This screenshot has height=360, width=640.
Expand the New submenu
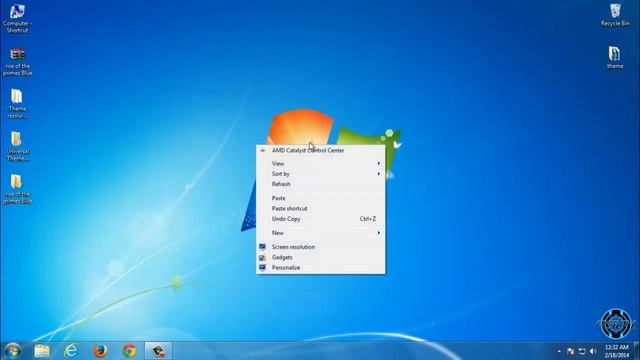pyautogui.click(x=320, y=233)
